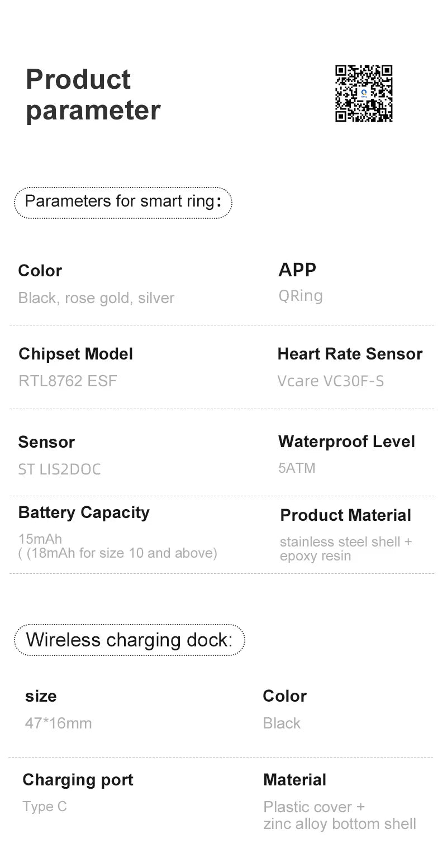
Task: Click the zinc alloy bottom shell text
Action: click(340, 824)
